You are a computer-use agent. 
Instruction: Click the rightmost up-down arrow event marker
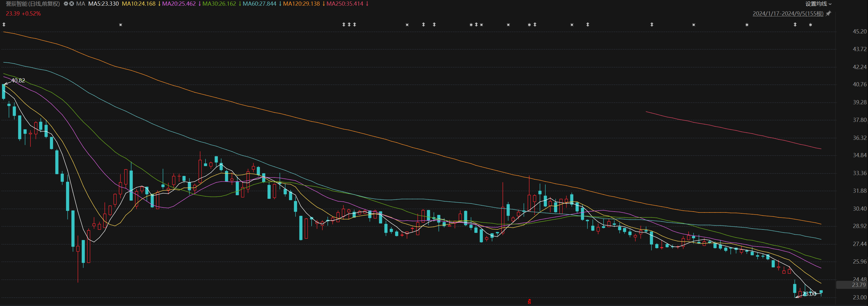pos(795,25)
